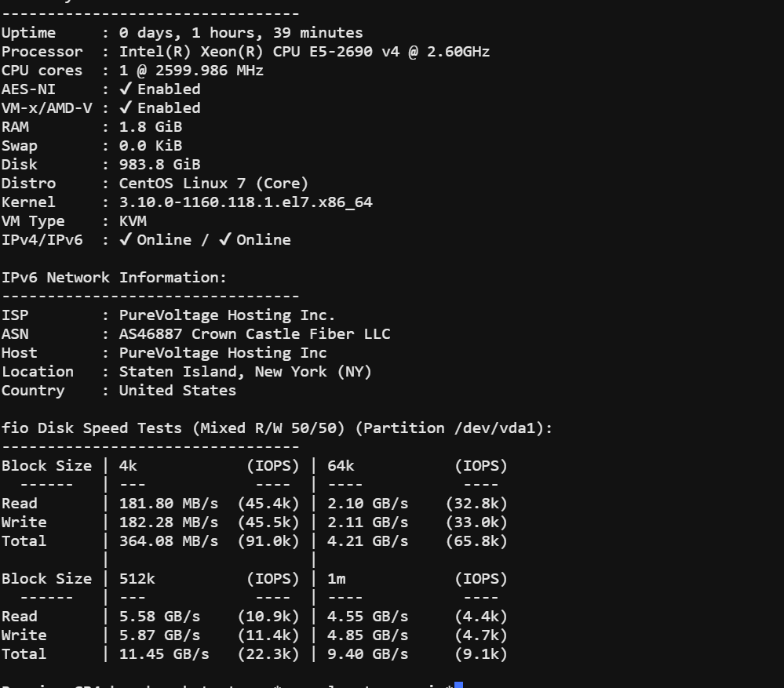Click the blue terminal cursor block
This screenshot has width=784, height=688.
point(458,685)
